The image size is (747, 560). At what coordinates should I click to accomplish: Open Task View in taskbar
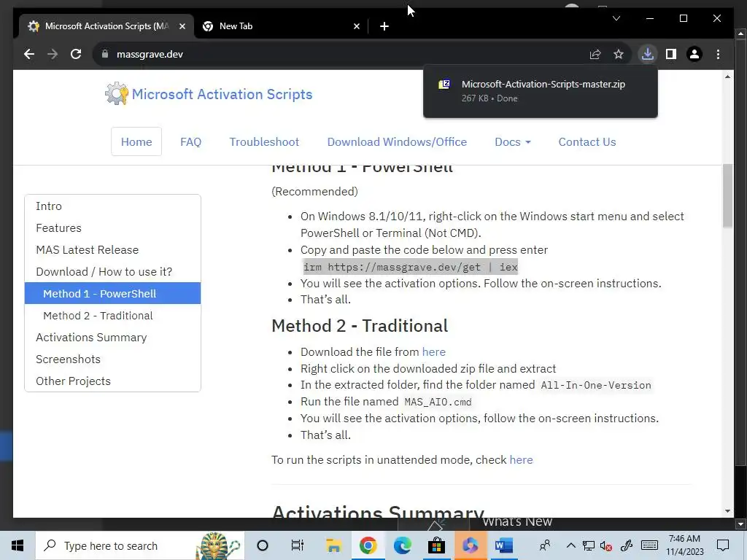pyautogui.click(x=298, y=545)
